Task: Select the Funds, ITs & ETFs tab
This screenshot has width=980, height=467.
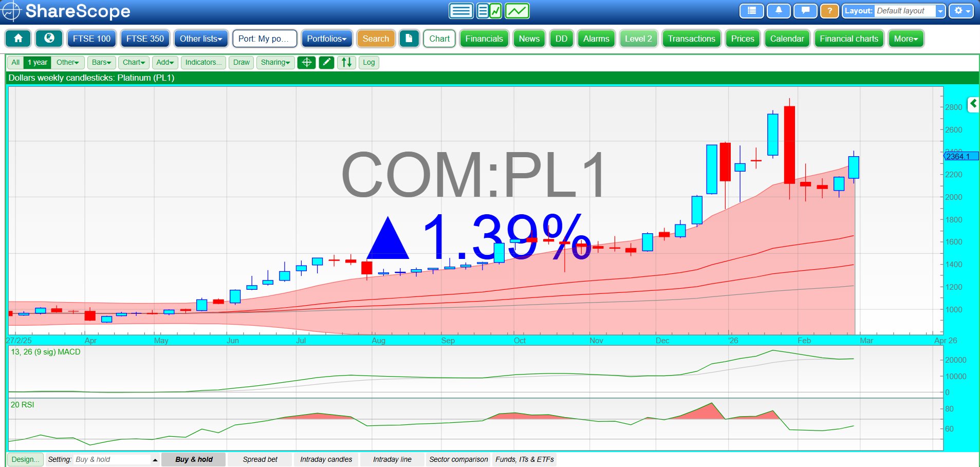Action: click(x=525, y=459)
